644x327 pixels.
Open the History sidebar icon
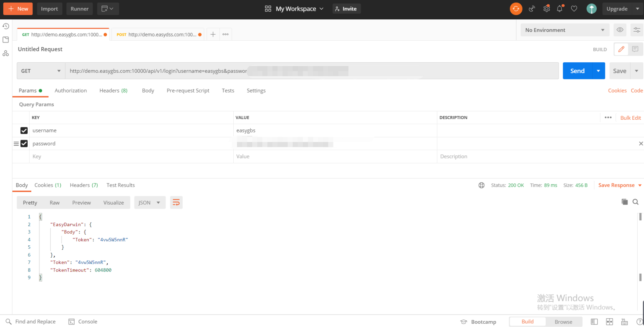coord(6,26)
